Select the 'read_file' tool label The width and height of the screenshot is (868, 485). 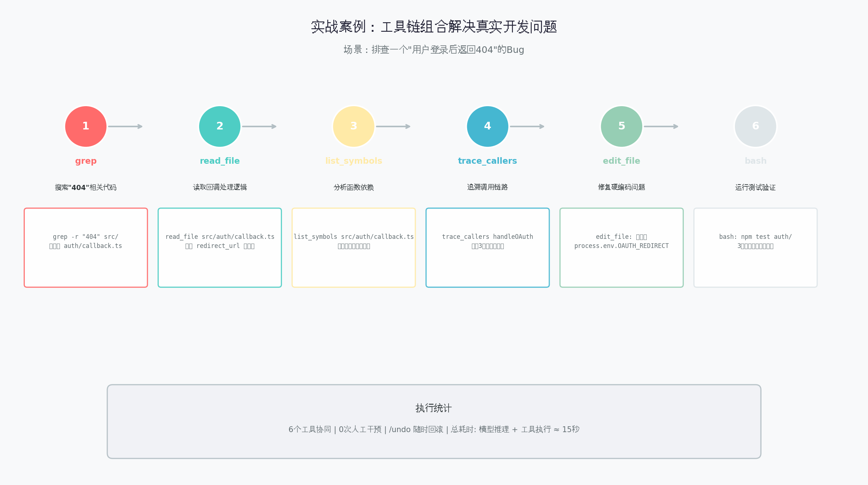[220, 161]
